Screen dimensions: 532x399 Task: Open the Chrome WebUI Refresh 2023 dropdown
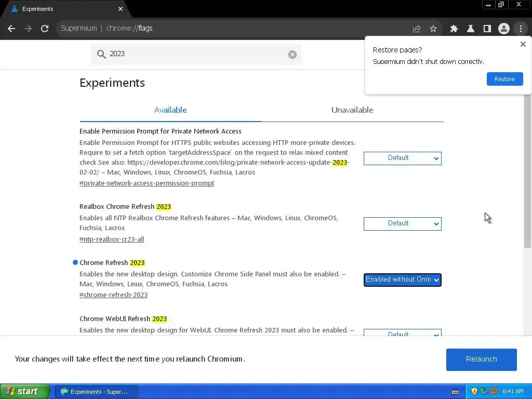pos(403,332)
